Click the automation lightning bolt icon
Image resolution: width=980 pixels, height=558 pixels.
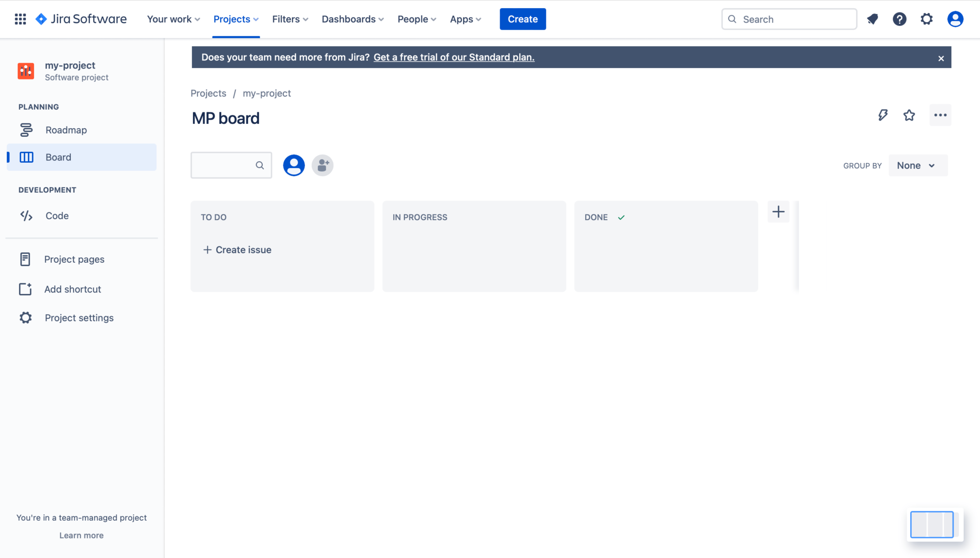[883, 115]
